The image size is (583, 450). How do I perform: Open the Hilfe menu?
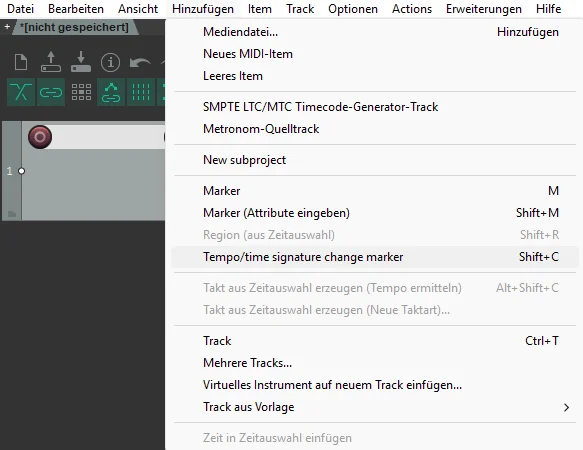pyautogui.click(x=548, y=9)
